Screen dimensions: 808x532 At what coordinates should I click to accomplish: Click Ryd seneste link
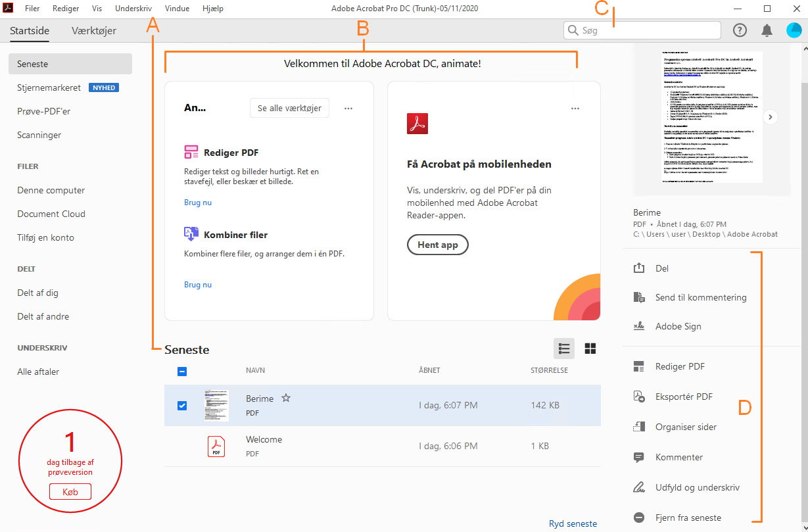[x=573, y=523]
